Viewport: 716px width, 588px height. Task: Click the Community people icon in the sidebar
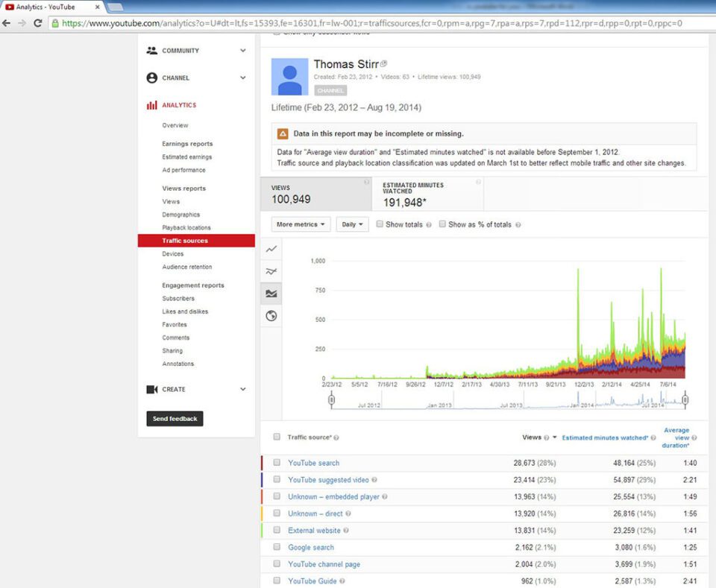point(151,51)
